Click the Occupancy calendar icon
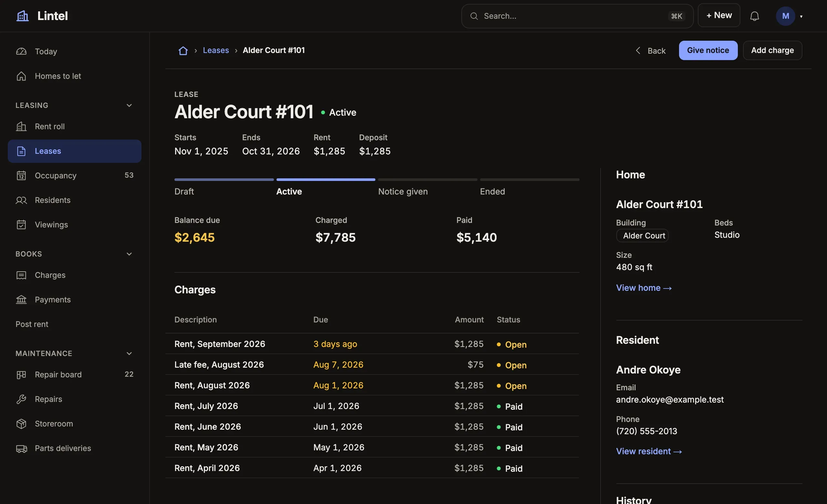Viewport: 827px width, 504px height. tap(21, 175)
